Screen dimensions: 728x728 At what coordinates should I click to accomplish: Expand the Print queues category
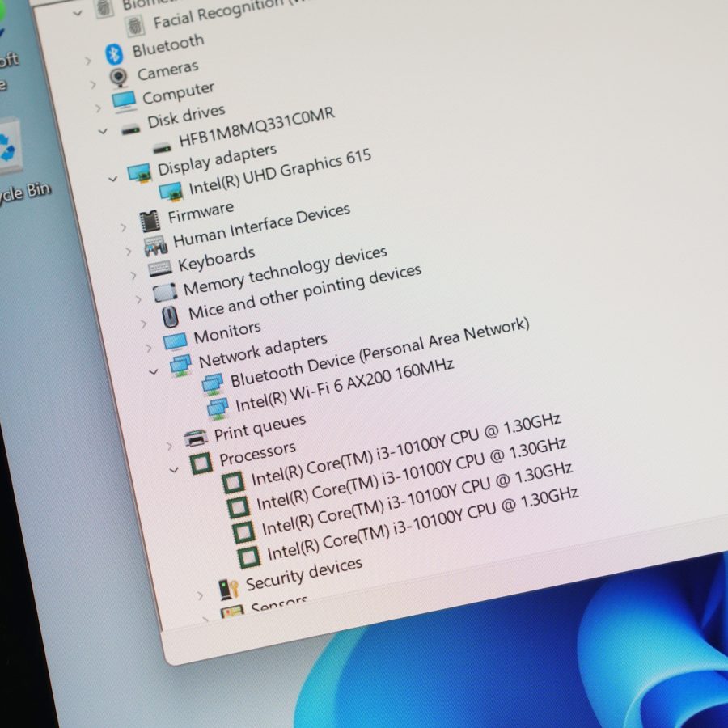click(x=169, y=447)
